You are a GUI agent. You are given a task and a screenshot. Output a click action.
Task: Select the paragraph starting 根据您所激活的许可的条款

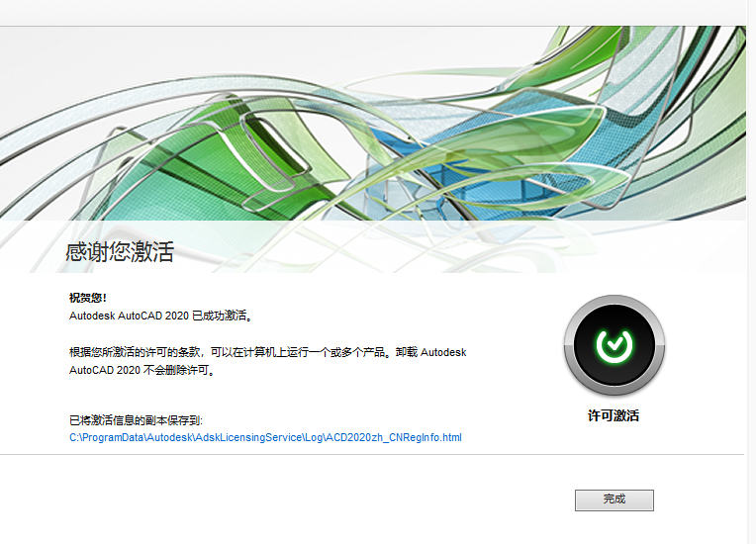pos(268,361)
